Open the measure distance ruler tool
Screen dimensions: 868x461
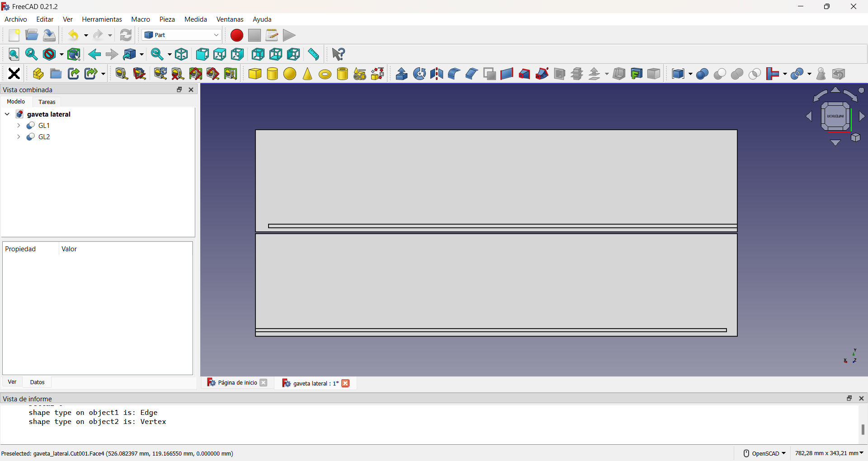point(314,54)
